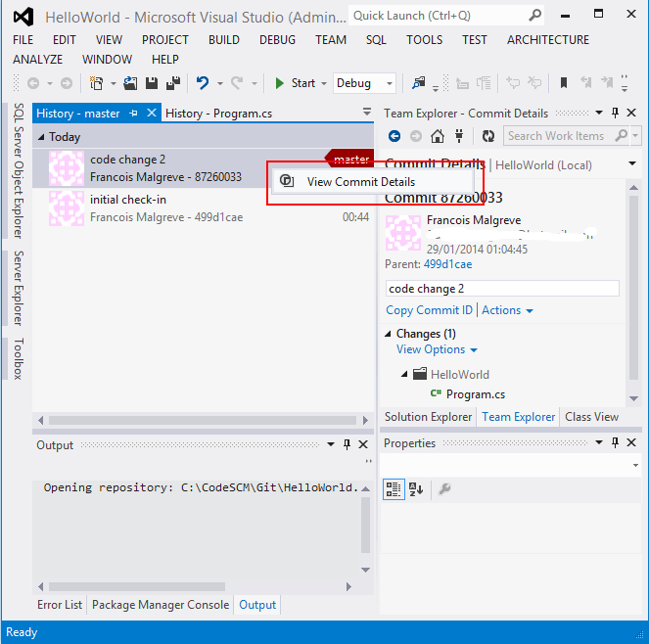The image size is (649, 644).
Task: Click search magnifier in Search Work Items
Action: (622, 135)
